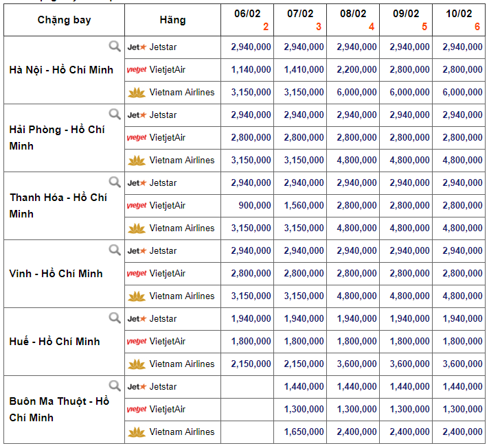Viewport: 489px width, 448px height.
Task: Click the lotus logo in Huế row
Action: pyautogui.click(x=137, y=364)
